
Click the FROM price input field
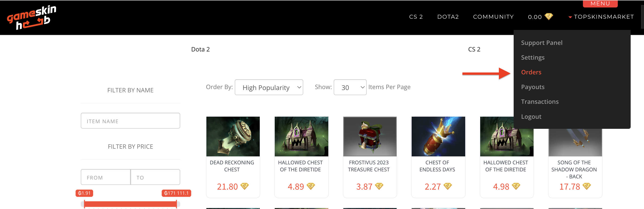106,177
